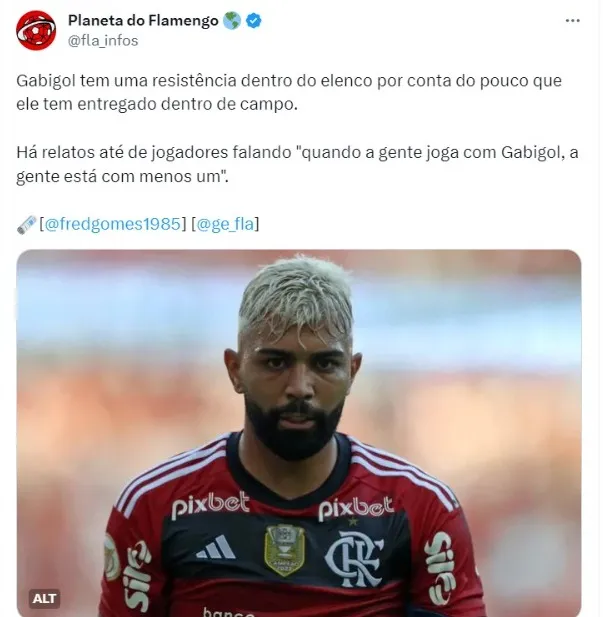Open the @fredgomes1985 mention
Image resolution: width=603 pixels, height=617 pixels.
pyautogui.click(x=113, y=224)
